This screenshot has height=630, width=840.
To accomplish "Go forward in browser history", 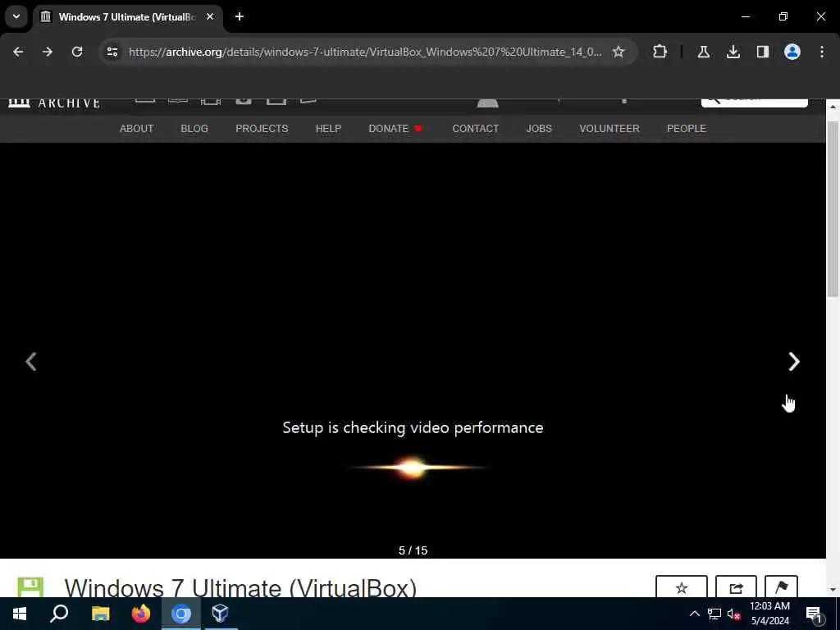I will point(47,52).
